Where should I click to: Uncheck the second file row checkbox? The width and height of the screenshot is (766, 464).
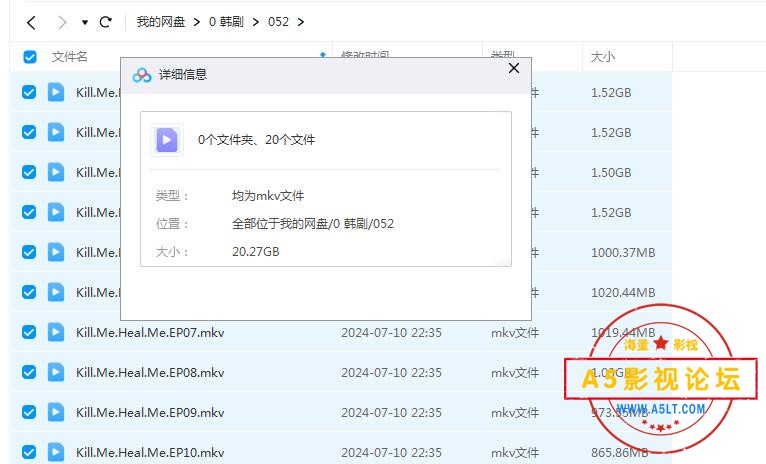[29, 132]
